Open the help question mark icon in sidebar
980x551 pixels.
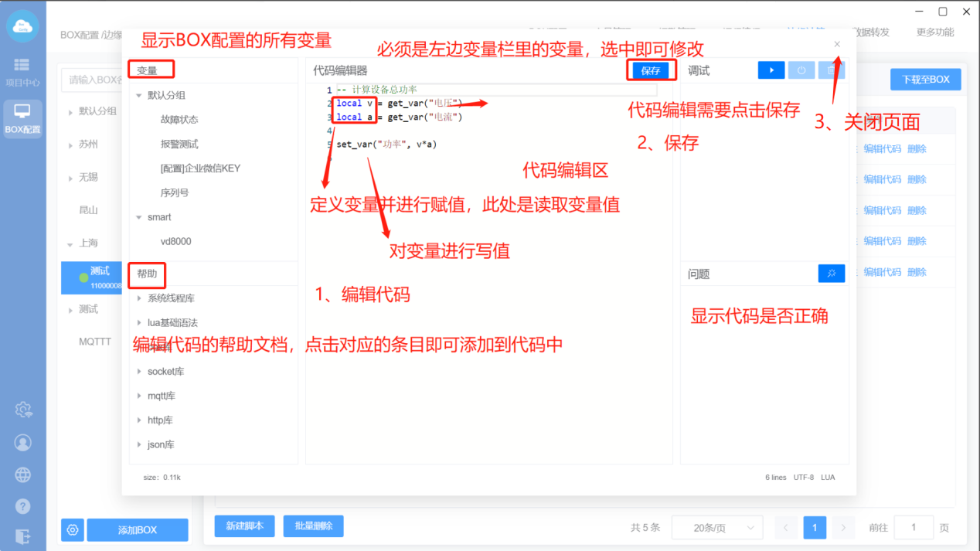click(23, 507)
